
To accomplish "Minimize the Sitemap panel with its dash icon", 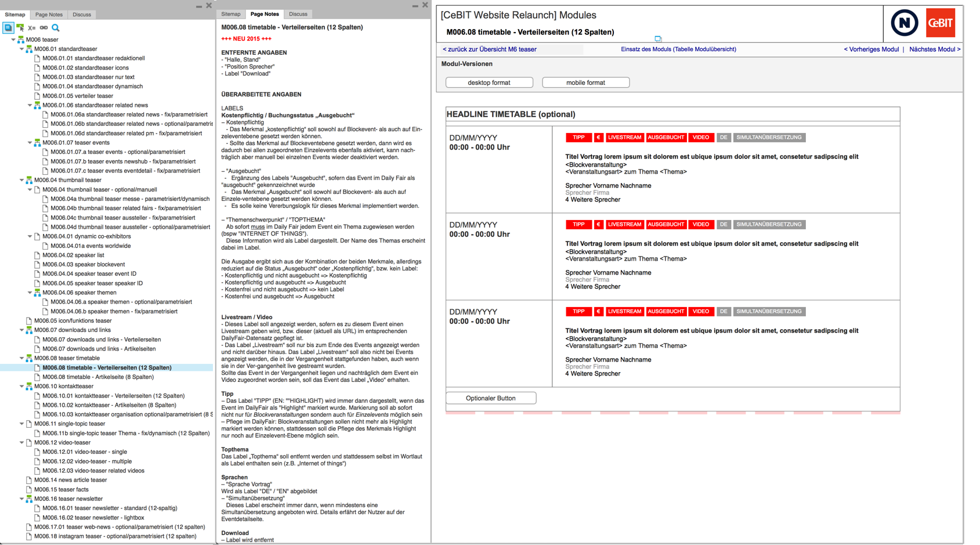I will click(199, 6).
